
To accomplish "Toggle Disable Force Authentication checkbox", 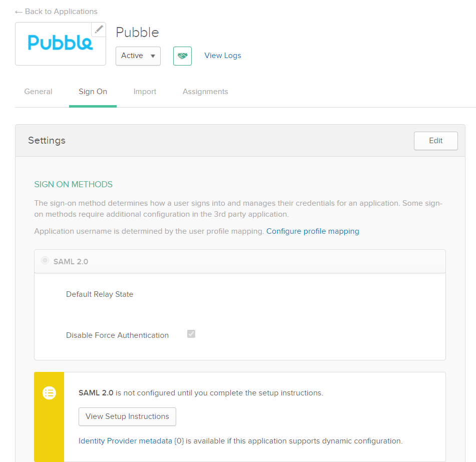I will (191, 334).
